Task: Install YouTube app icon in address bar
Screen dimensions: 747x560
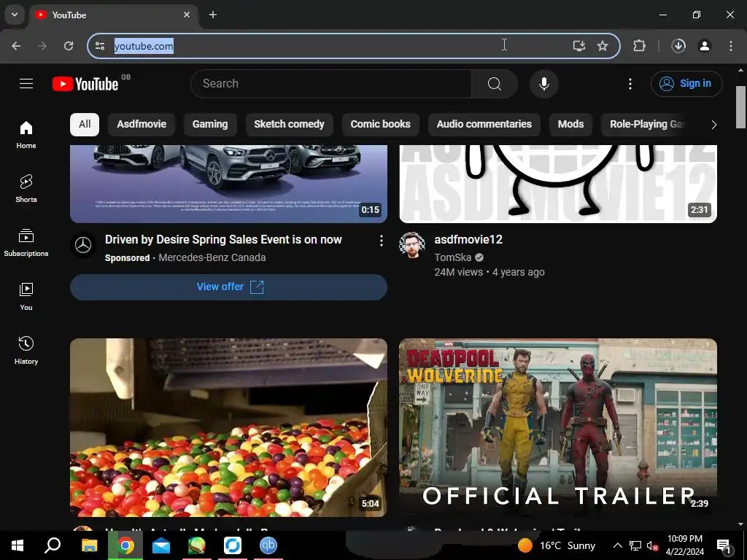Action: 578,46
